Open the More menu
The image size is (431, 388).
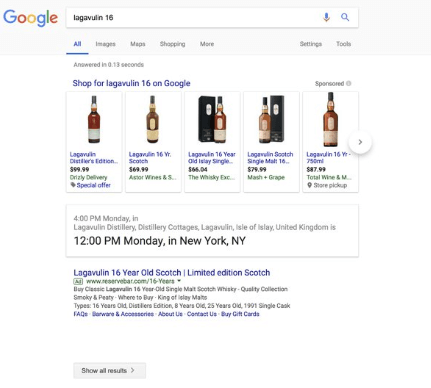click(x=207, y=44)
